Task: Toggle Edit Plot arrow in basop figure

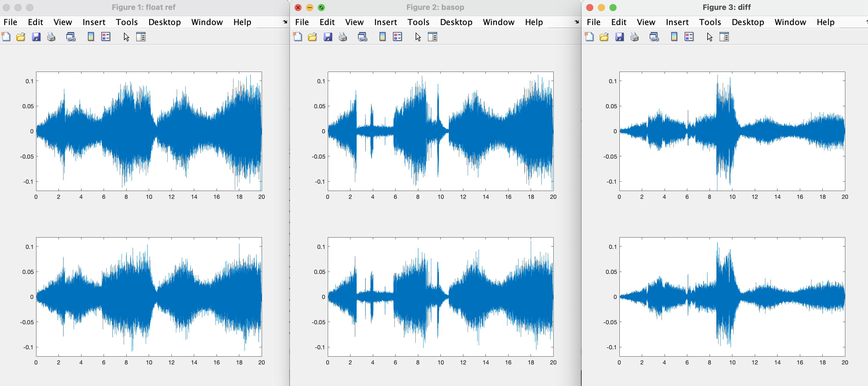Action: 418,37
